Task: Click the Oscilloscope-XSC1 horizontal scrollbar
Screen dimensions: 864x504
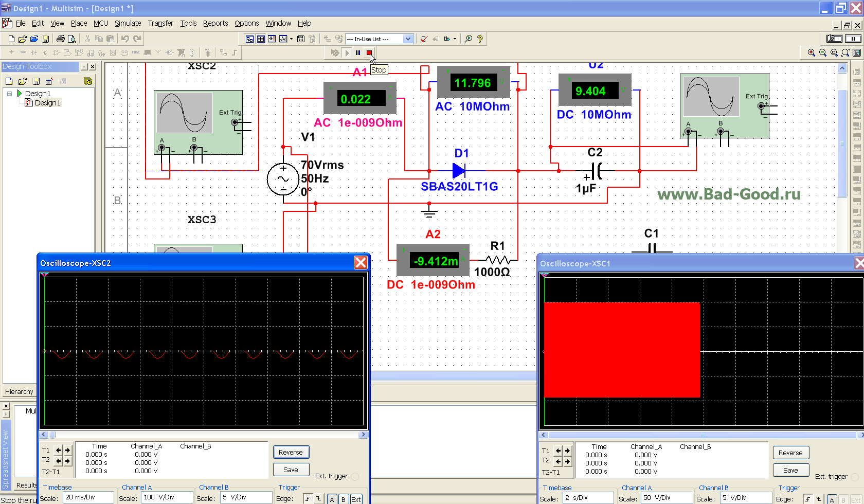Action: click(x=703, y=435)
